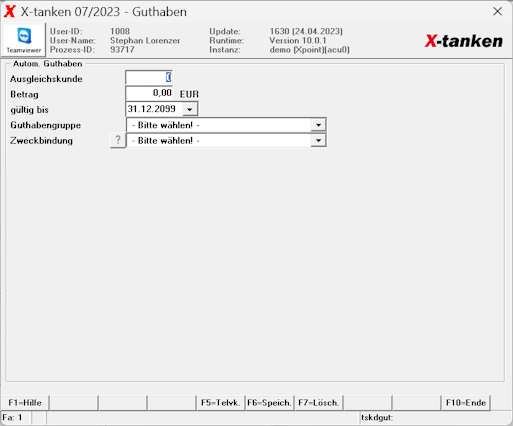Delete with the F7=Lösch. button

(x=318, y=403)
